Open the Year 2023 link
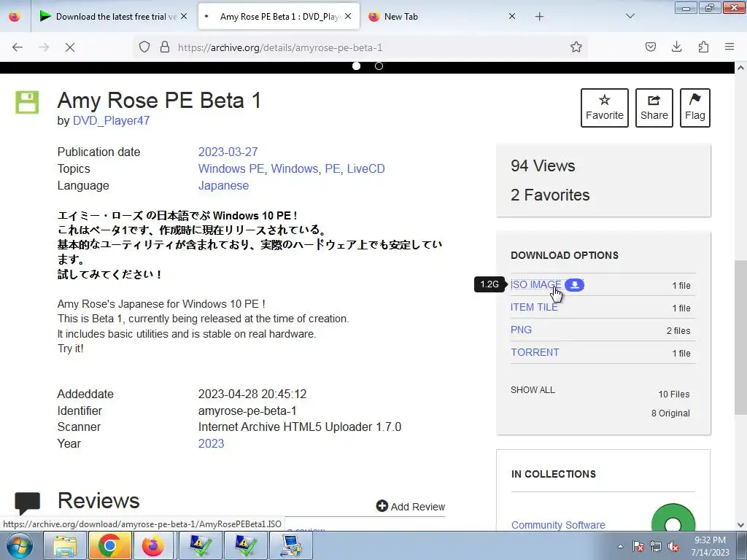 (211, 443)
